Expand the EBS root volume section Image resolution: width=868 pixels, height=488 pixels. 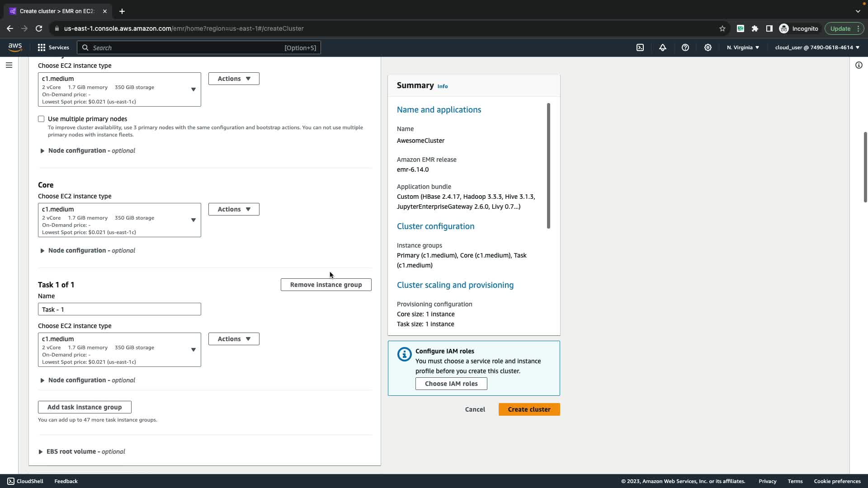(x=85, y=451)
